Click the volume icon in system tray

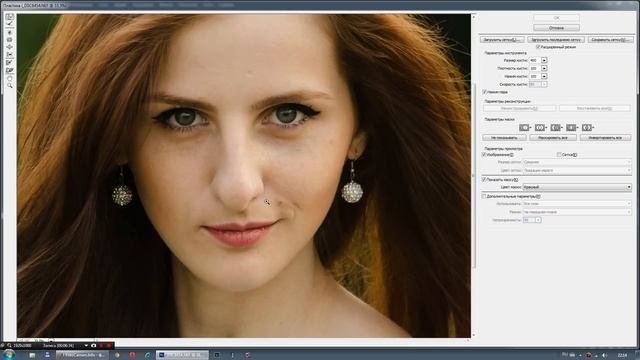point(604,356)
